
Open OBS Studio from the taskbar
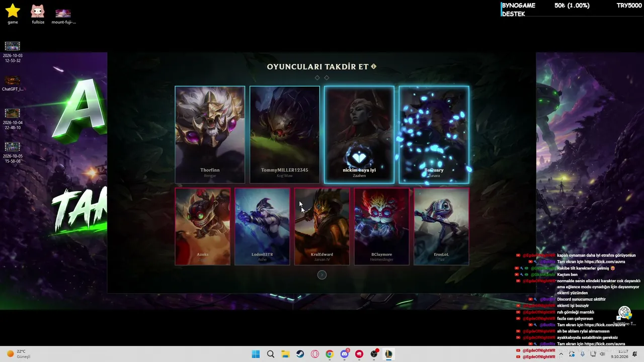coord(374,354)
